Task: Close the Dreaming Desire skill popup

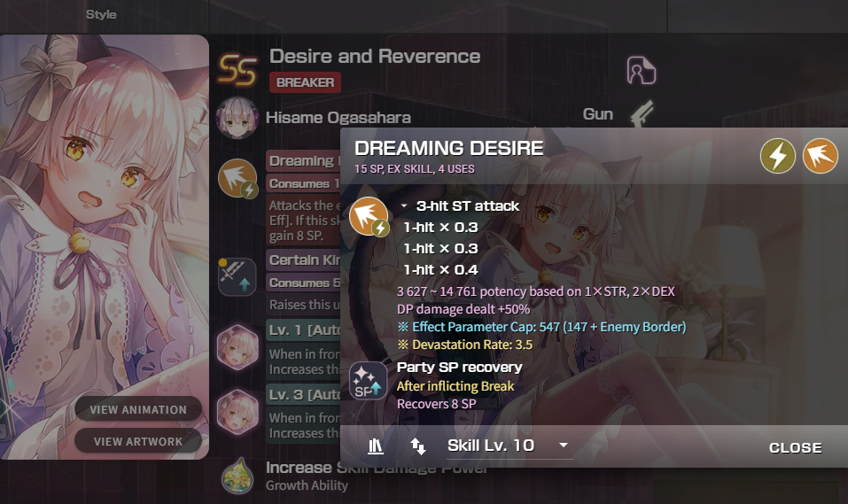Action: pos(796,448)
